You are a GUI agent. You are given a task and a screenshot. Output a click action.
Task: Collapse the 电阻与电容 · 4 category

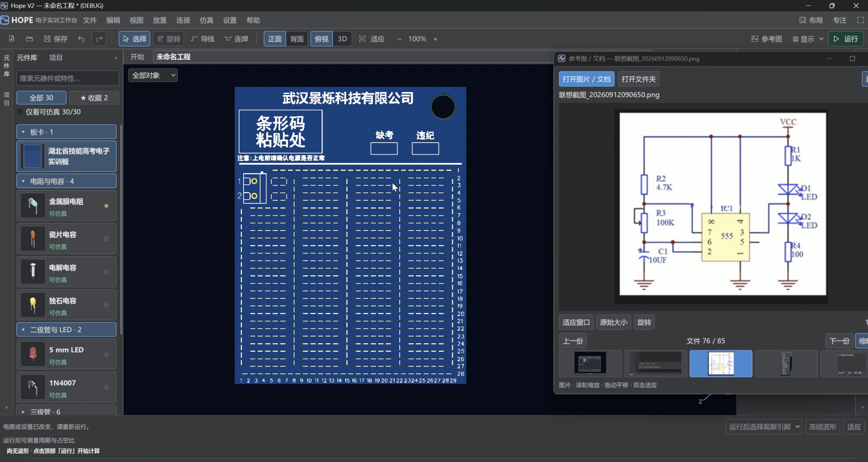coord(66,181)
